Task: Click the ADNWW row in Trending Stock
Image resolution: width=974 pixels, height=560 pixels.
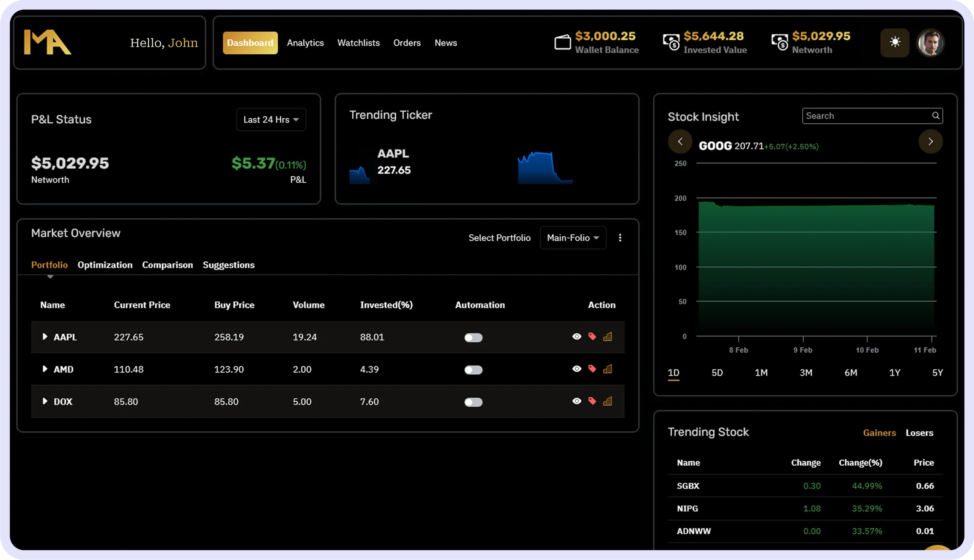Action: (805, 531)
